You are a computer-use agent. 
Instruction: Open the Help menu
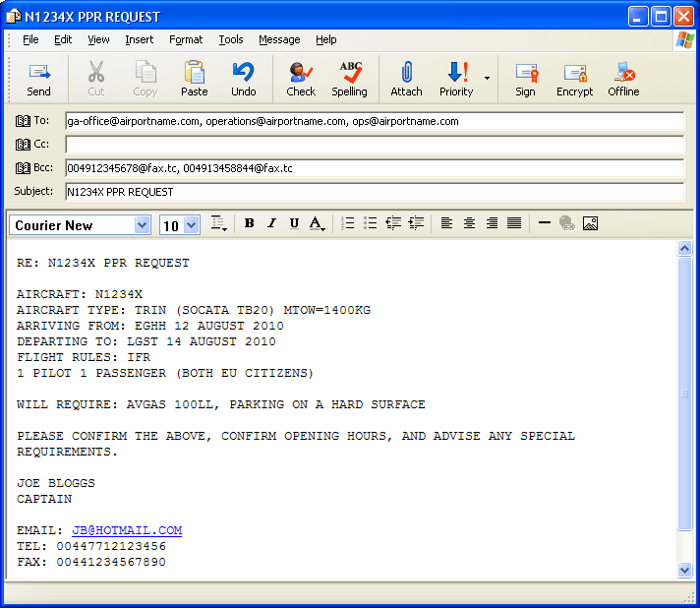pyautogui.click(x=325, y=39)
